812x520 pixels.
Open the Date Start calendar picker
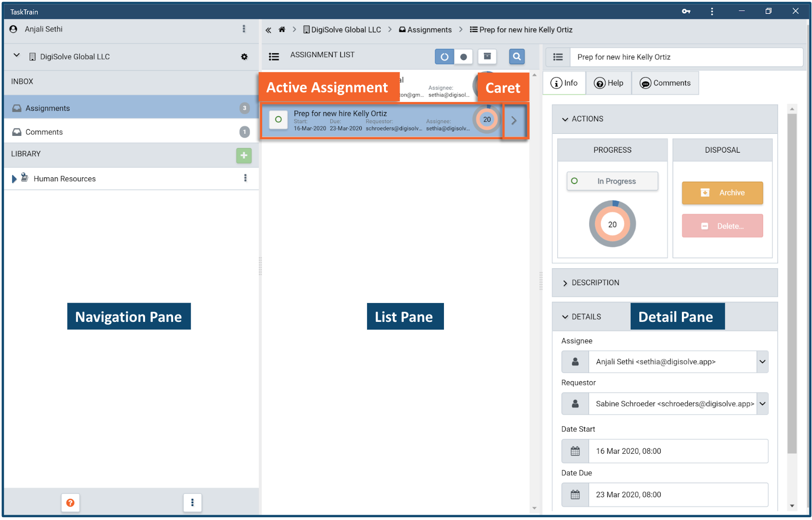coord(575,451)
